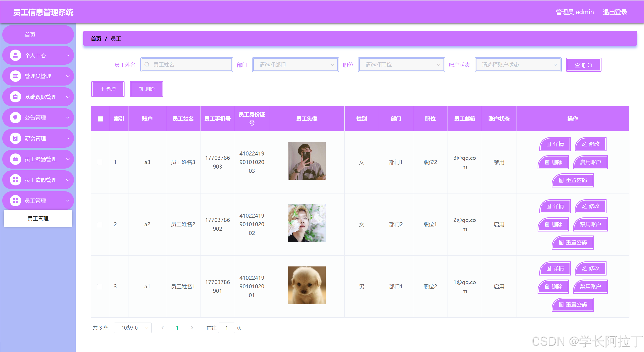Click the puppy avatar thumbnail

(x=307, y=285)
